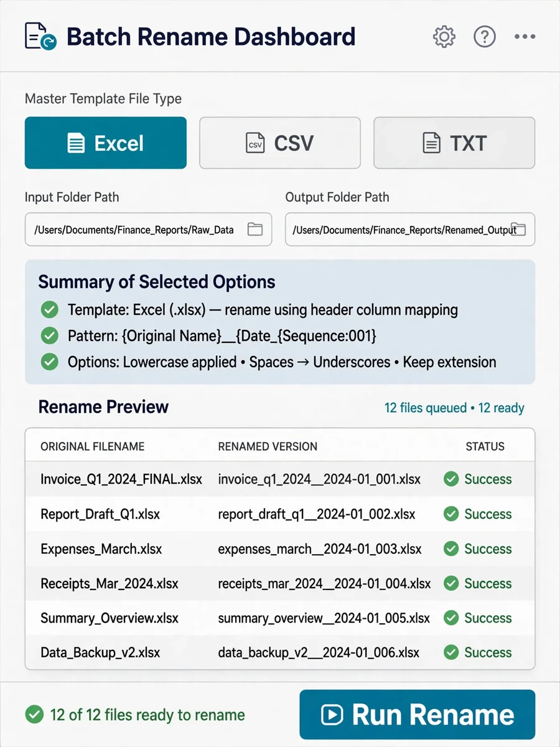Screen dimensions: 560x747
Task: Click the success icon for Report_Draft_Q1.xlsx
Action: (x=451, y=514)
